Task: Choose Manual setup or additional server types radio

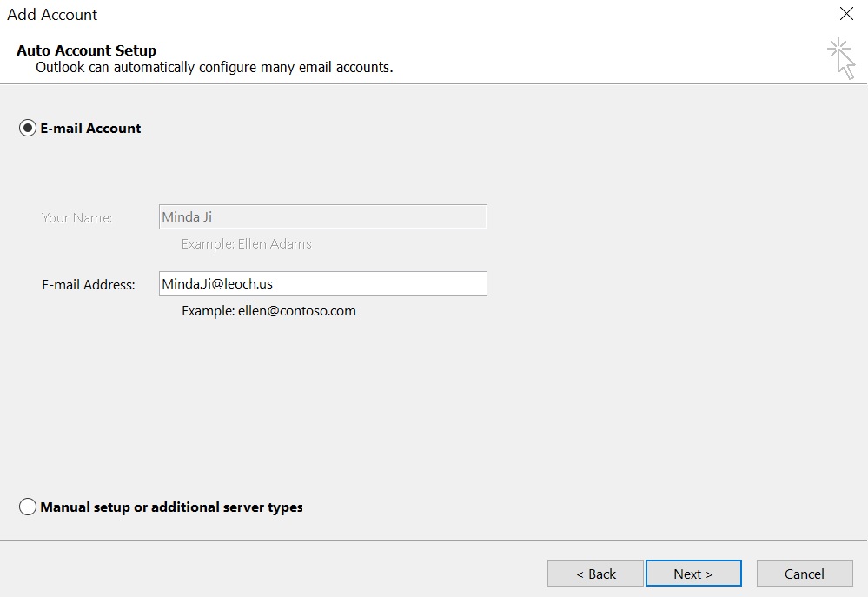Action: tap(27, 507)
